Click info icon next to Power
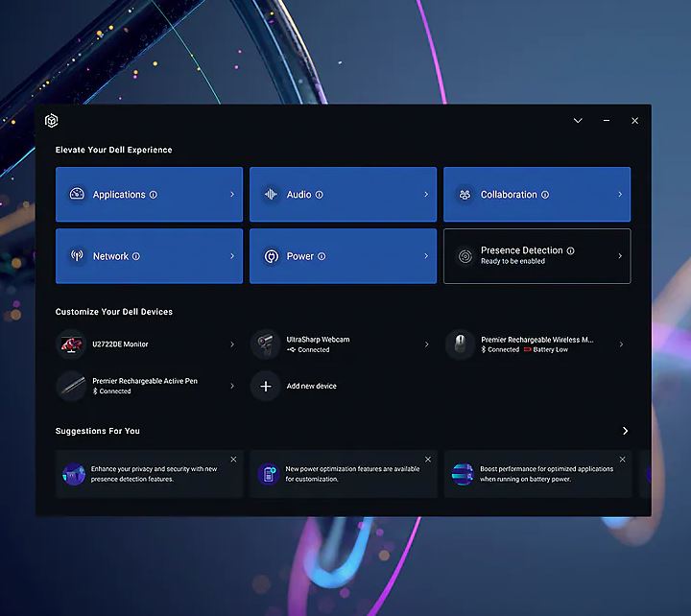691x616 pixels. (322, 256)
